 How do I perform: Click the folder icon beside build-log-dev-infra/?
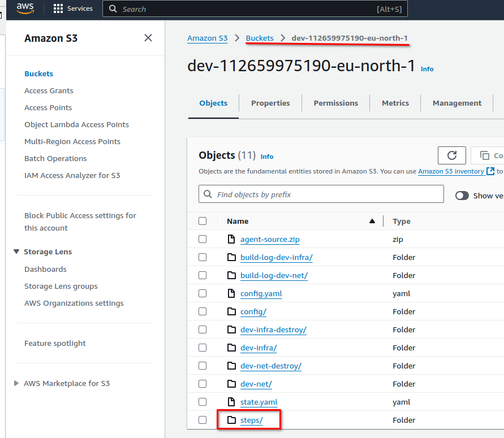coord(231,257)
